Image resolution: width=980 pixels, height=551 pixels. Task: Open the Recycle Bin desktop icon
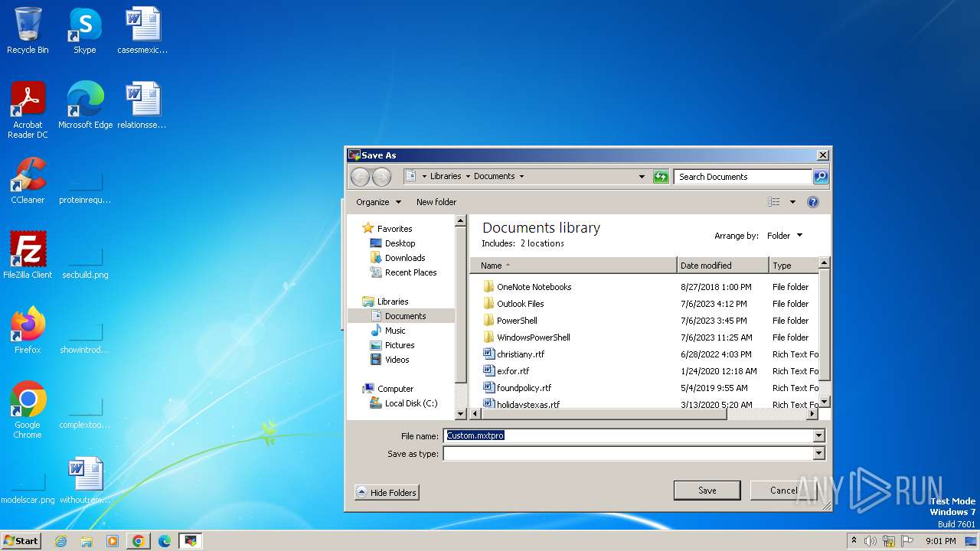click(x=28, y=31)
